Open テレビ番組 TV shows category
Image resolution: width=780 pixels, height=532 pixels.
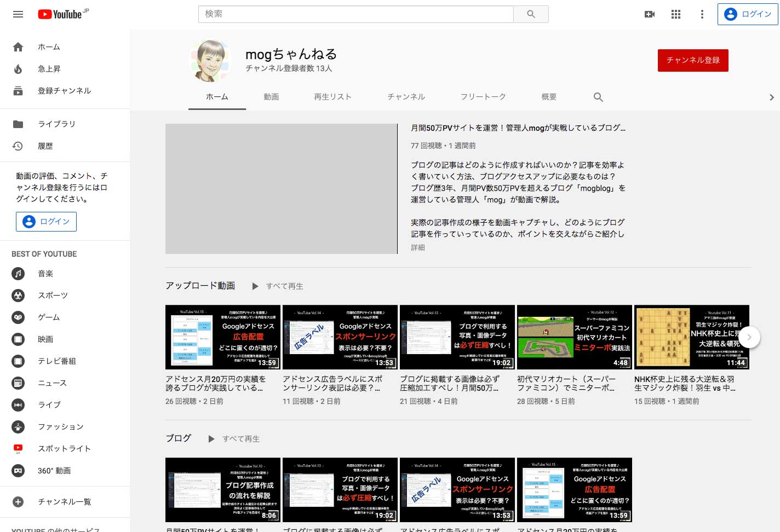[x=65, y=361]
